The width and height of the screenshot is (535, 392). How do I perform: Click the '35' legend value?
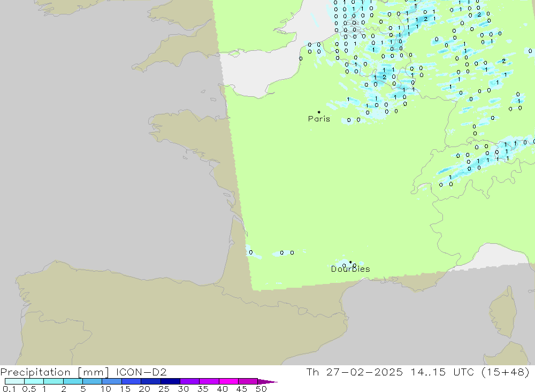click(x=203, y=389)
